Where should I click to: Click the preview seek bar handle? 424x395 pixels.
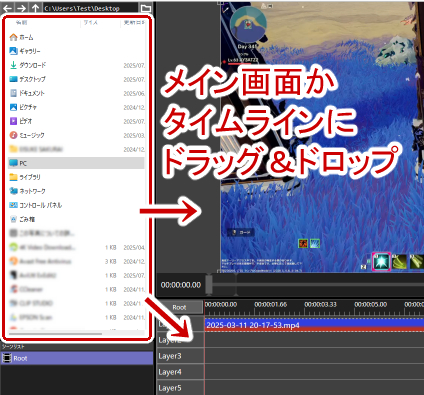[x=209, y=284]
